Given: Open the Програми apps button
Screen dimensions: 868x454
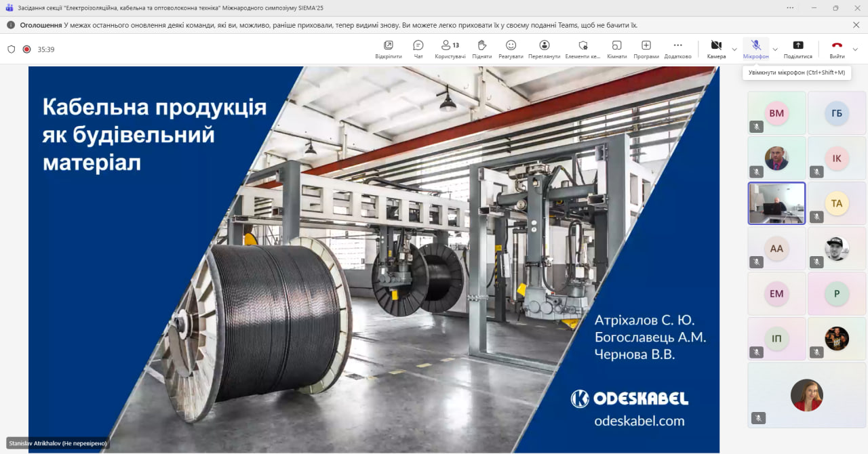Looking at the screenshot, I should point(646,49).
